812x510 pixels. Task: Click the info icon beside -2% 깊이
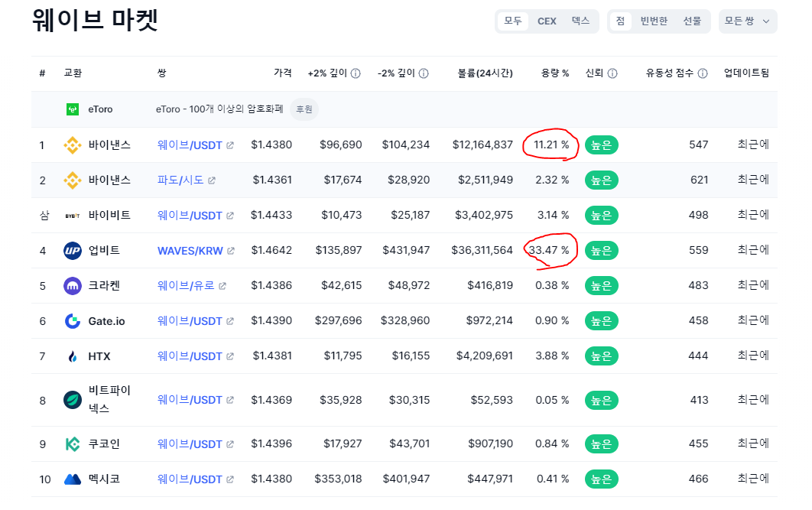click(424, 73)
